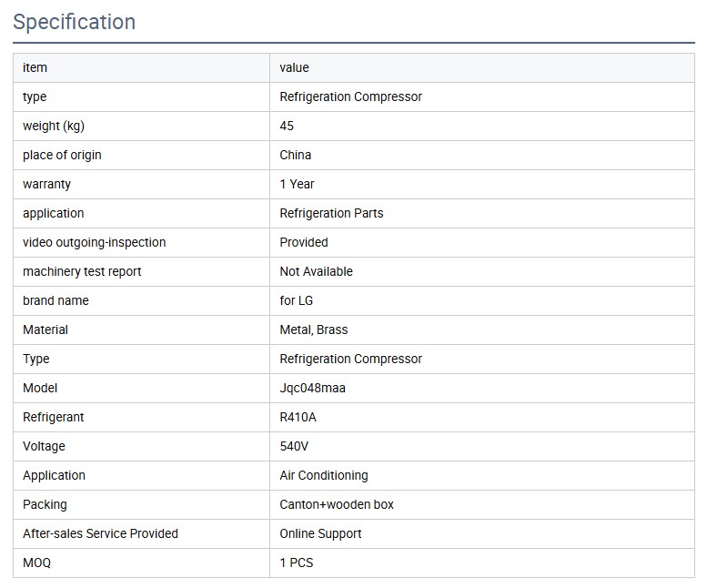Click the model number Jqc048maa
Viewport: 707px width, 588px height.
(x=312, y=388)
